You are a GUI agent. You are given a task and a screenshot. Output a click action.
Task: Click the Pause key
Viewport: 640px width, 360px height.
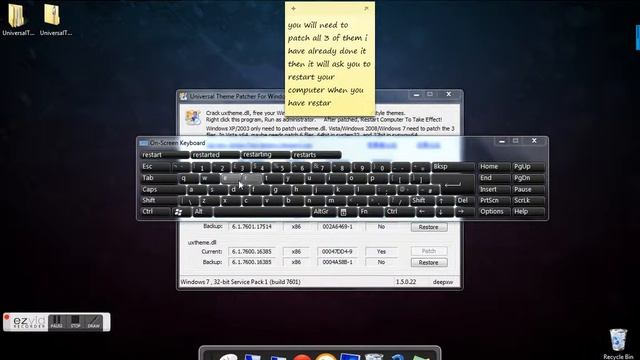coord(528,189)
